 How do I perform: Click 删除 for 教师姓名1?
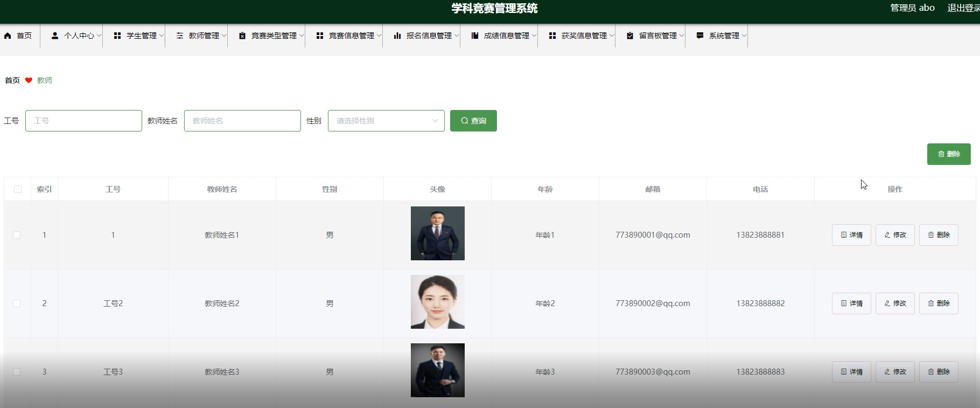(x=939, y=235)
